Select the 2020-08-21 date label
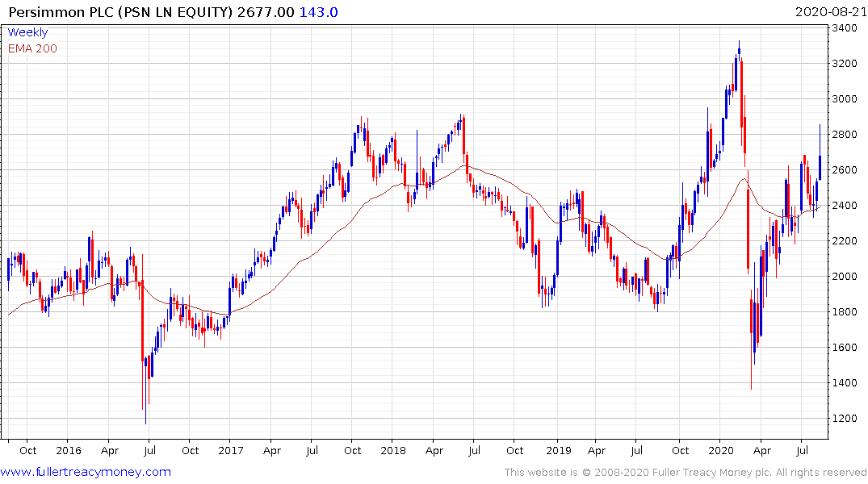The image size is (868, 484). (x=831, y=12)
